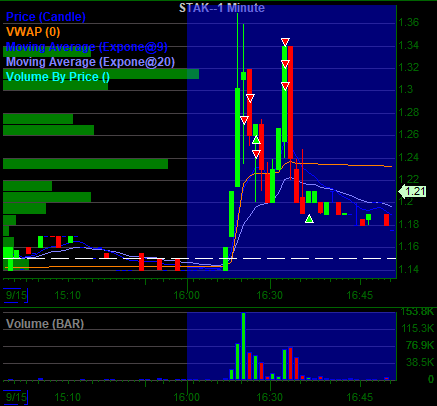Click the tallest green volume bar

[243, 346]
